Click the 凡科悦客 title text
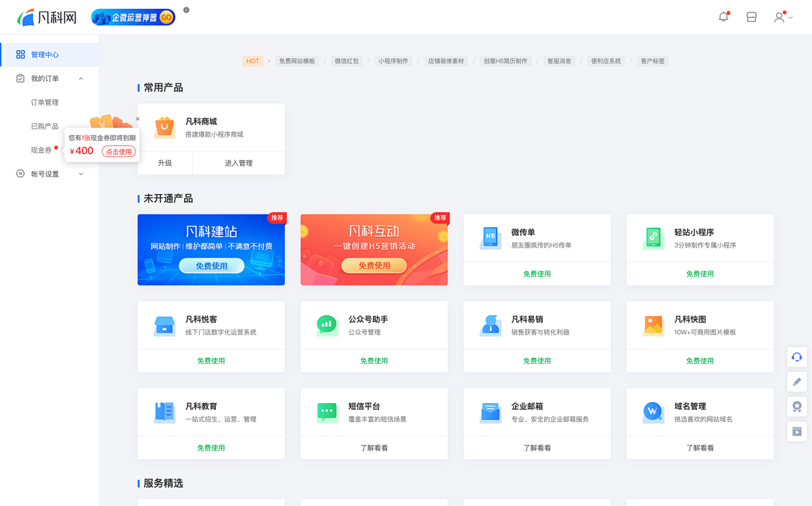Image resolution: width=812 pixels, height=506 pixels. click(x=202, y=319)
